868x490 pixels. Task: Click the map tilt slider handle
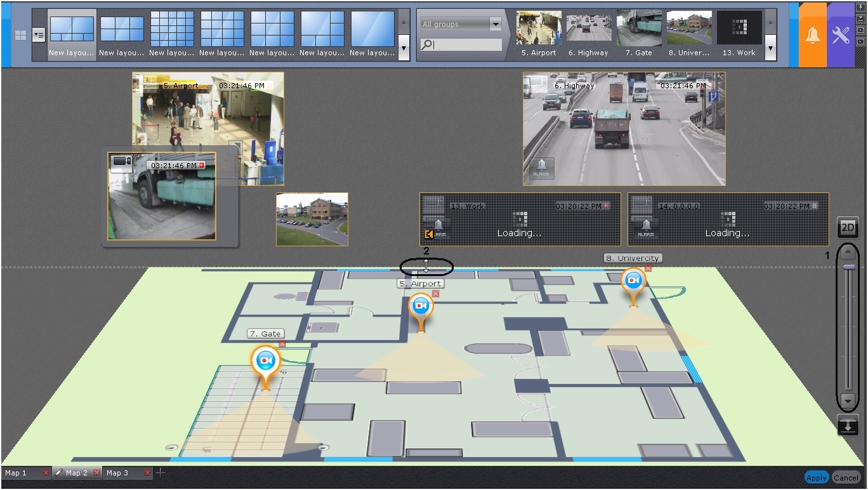[x=848, y=267]
